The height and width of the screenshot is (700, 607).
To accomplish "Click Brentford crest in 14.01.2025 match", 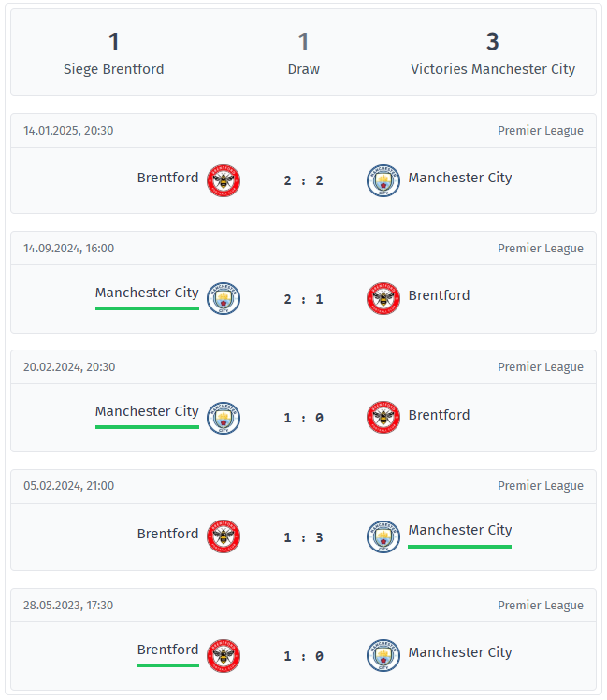I will pyautogui.click(x=224, y=179).
